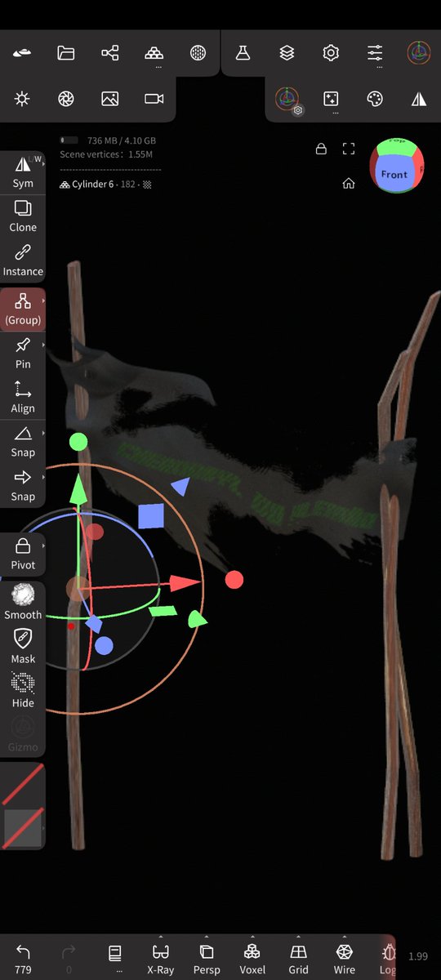Screen dimensions: 441x980
Task: Open the Files folder menu
Action: point(66,53)
